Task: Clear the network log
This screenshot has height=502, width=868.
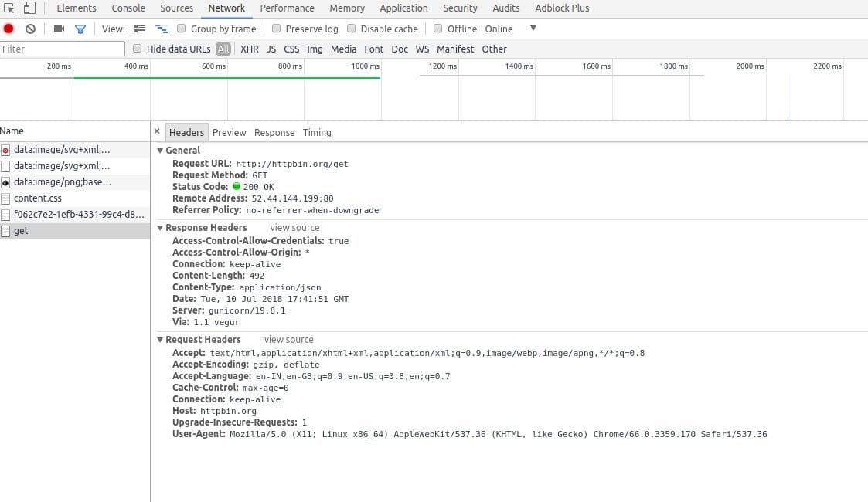Action: tap(30, 29)
